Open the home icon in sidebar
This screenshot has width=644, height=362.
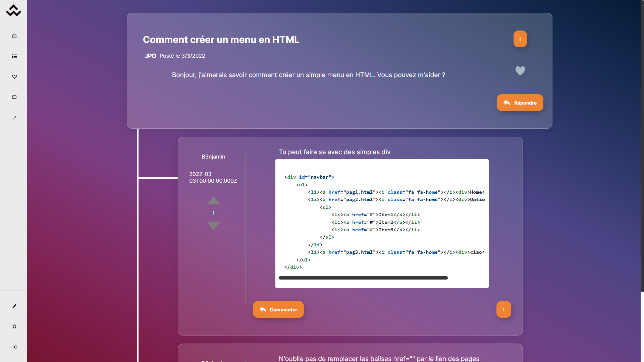click(14, 36)
